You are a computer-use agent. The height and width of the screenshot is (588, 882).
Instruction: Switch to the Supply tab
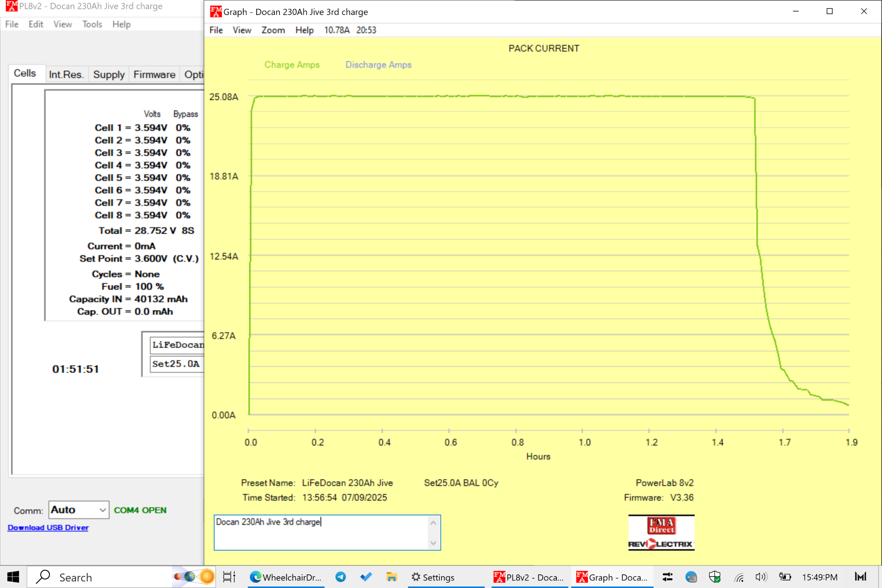pos(109,75)
